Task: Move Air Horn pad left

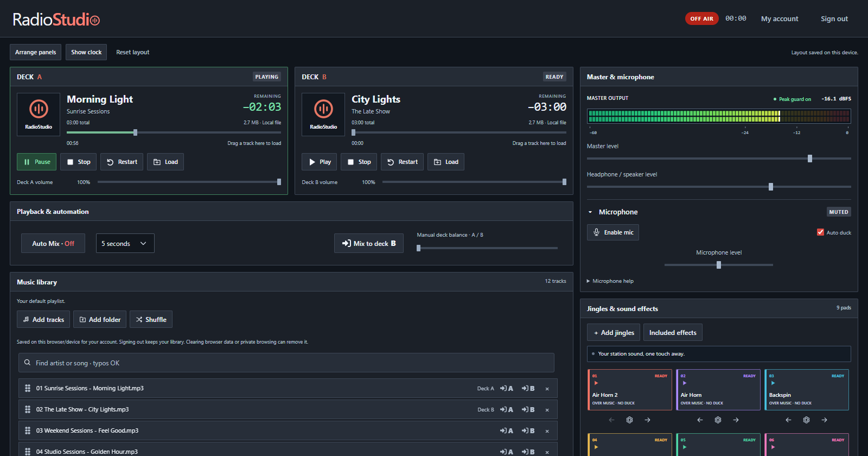Action: point(700,420)
